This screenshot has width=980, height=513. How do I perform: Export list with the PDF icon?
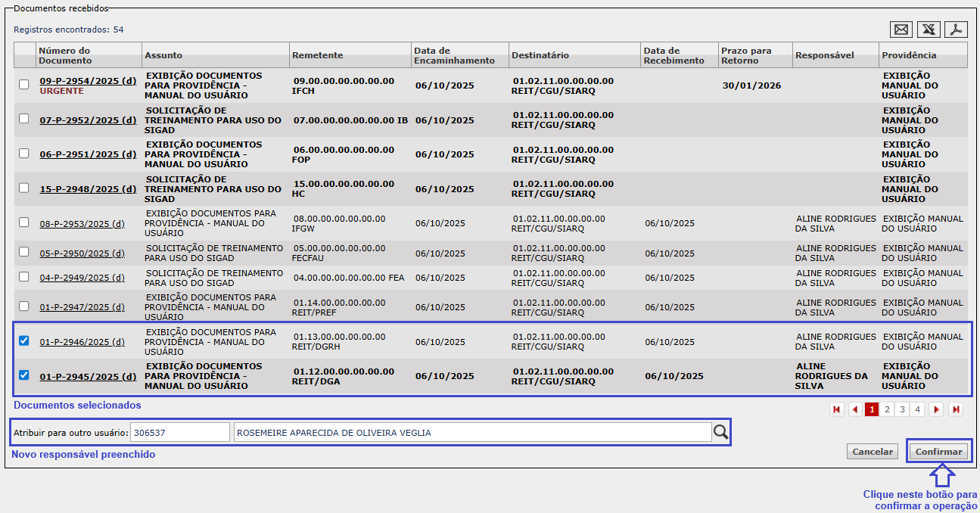tap(957, 30)
